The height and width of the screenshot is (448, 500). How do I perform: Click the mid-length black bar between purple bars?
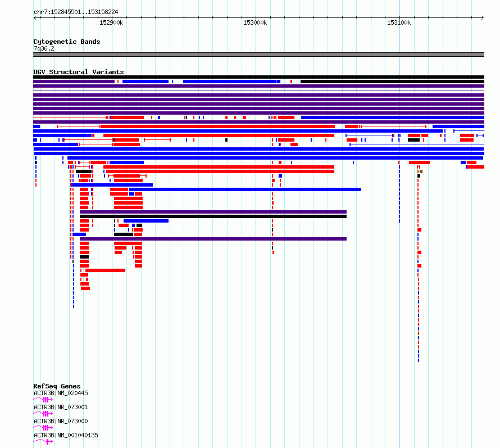tap(213, 216)
